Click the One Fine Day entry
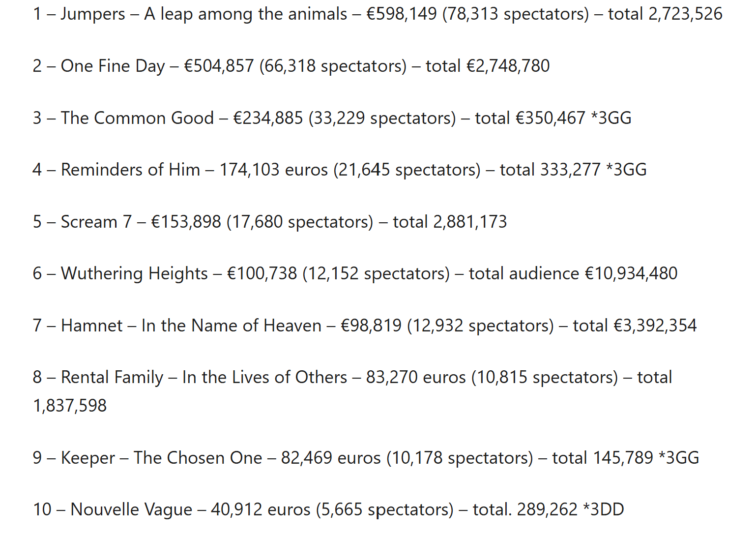This screenshot has height=536, width=756. tap(112, 66)
